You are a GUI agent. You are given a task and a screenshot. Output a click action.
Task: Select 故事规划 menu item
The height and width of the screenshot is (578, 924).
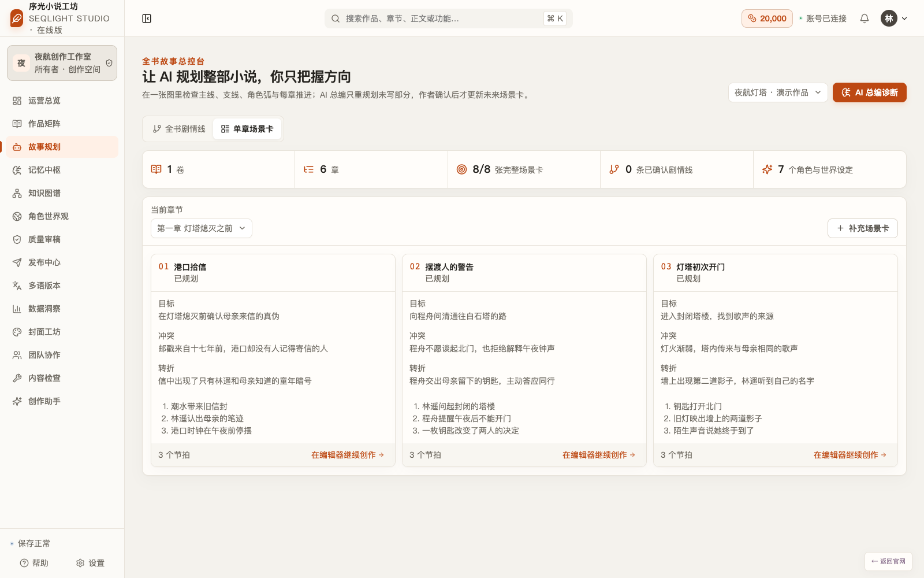point(62,147)
